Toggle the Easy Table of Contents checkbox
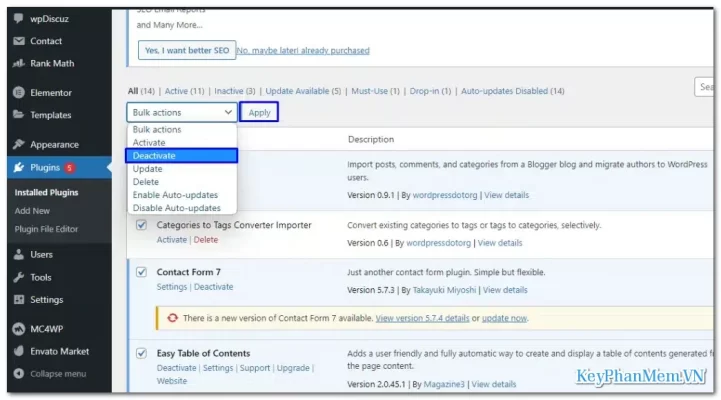 [x=141, y=353]
